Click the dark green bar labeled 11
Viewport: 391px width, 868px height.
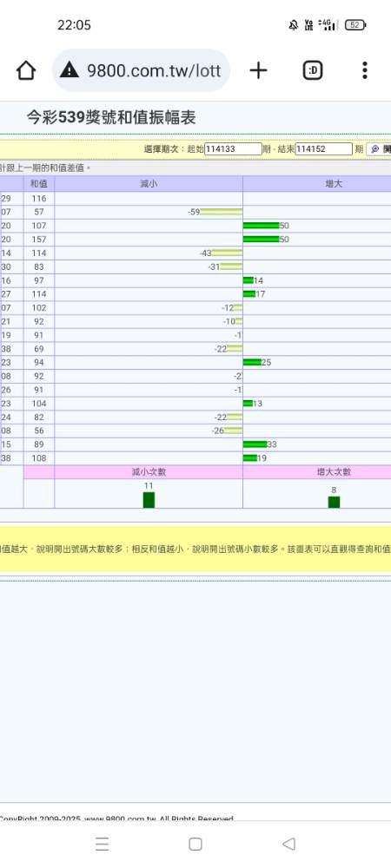click(x=149, y=500)
